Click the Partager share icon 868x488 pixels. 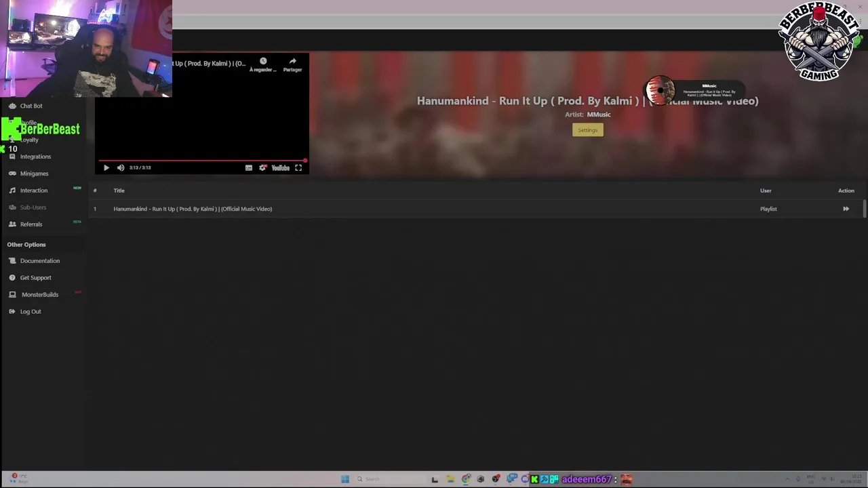click(x=292, y=61)
